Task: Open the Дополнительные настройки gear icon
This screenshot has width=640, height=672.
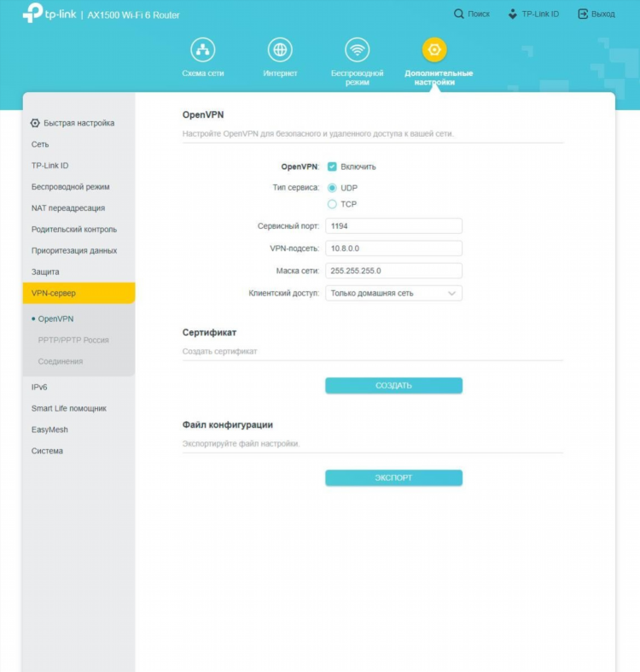Action: [434, 50]
